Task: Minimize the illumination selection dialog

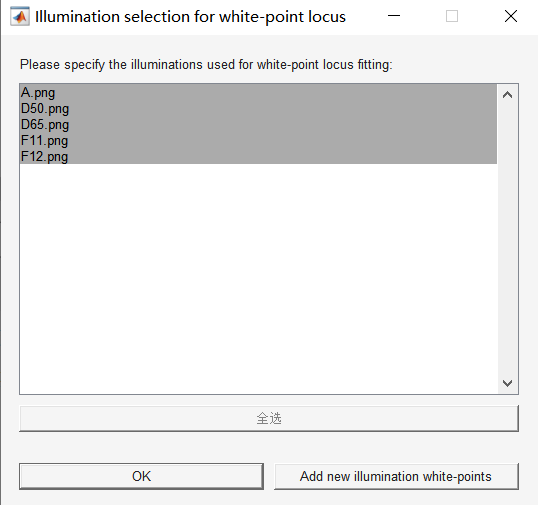Action: coord(394,16)
